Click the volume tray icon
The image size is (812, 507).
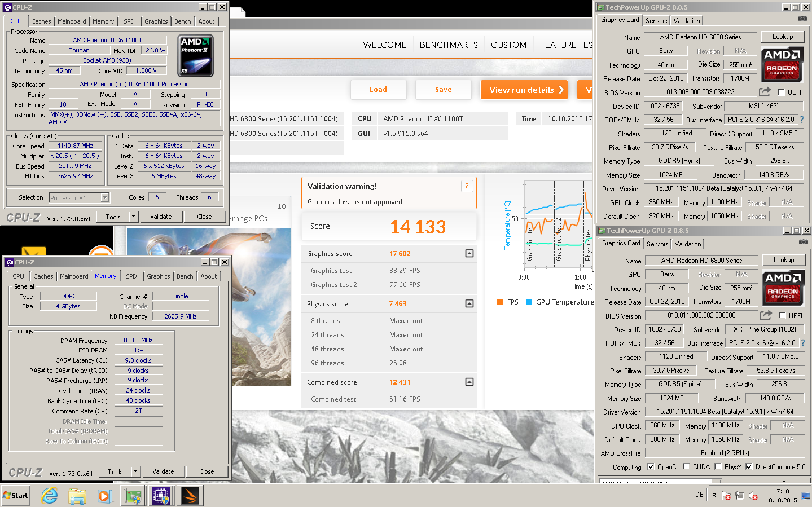[753, 496]
